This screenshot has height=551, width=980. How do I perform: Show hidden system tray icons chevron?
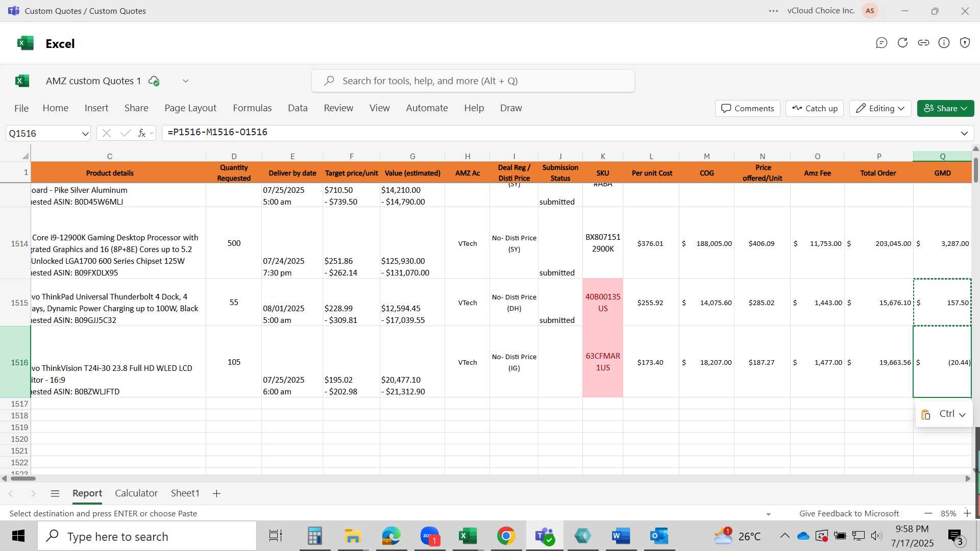(785, 536)
